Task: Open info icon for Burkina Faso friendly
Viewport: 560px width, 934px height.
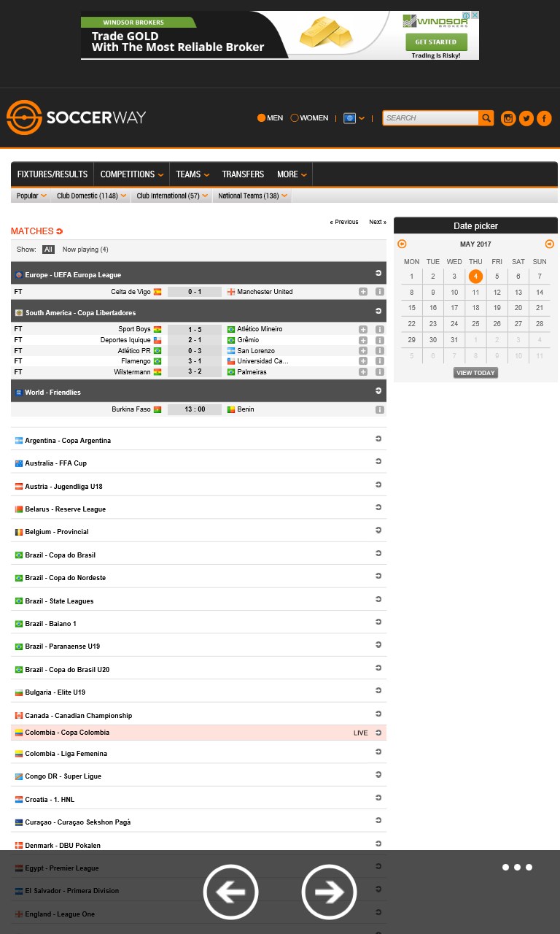Action: pyautogui.click(x=380, y=410)
